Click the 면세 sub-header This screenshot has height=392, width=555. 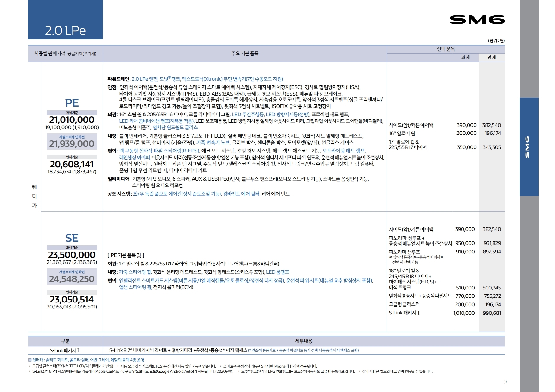click(x=492, y=57)
